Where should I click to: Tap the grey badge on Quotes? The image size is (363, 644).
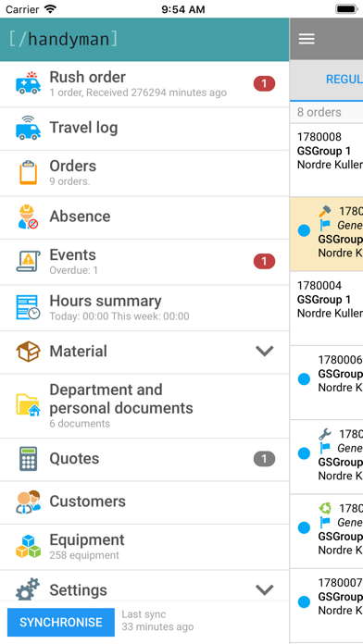pyautogui.click(x=264, y=459)
